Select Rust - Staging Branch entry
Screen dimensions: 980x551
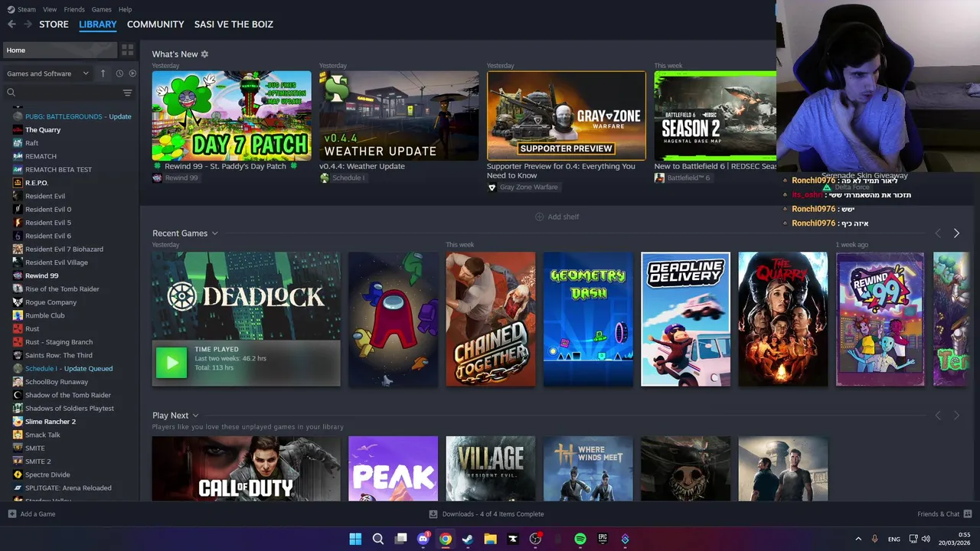coord(59,342)
